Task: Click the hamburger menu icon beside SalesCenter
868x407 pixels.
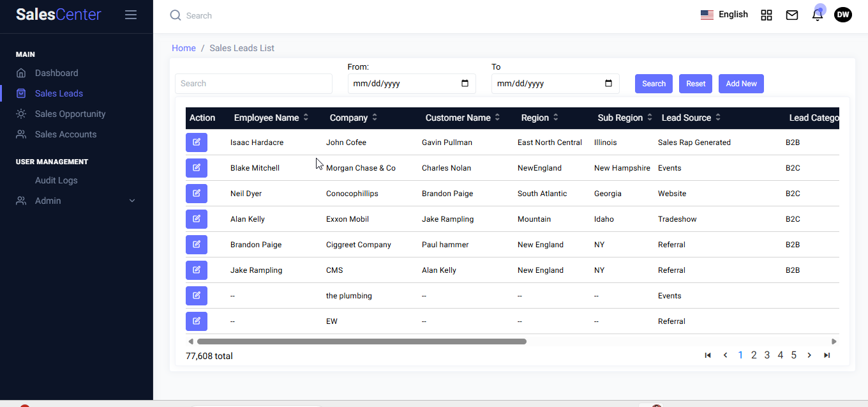Action: (x=131, y=15)
